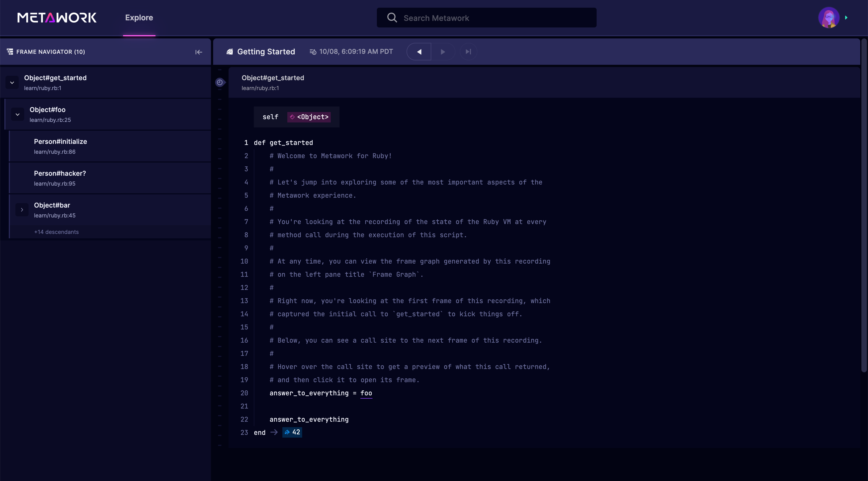This screenshot has height=481, width=868.
Task: Select the Person#hacker? frame
Action: (x=60, y=174)
